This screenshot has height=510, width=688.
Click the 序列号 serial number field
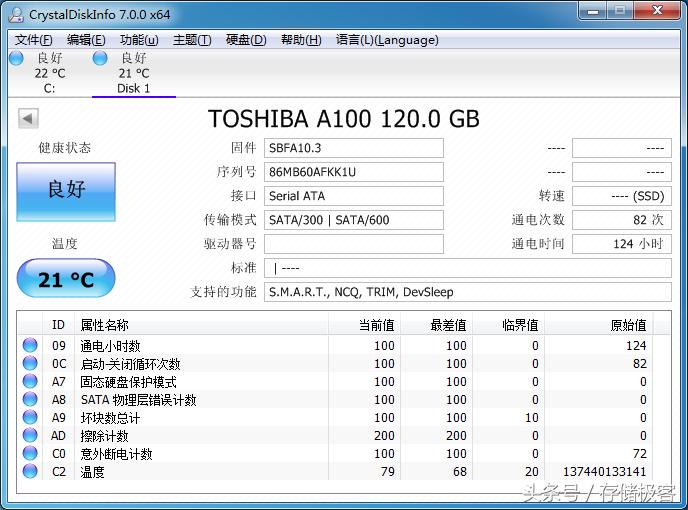pos(353,172)
